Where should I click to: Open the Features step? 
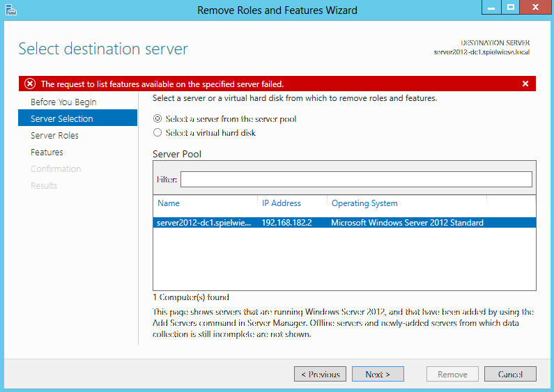[x=47, y=152]
